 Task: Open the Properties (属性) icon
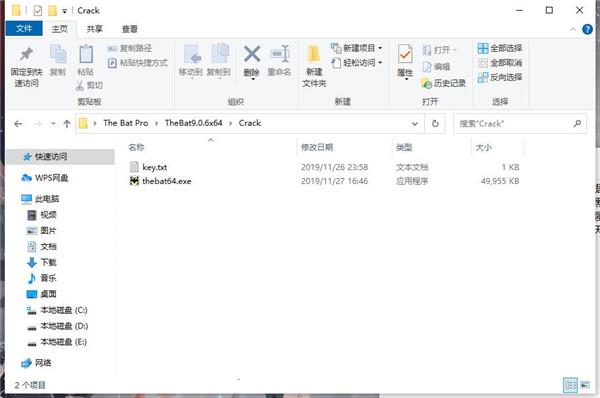(405, 54)
